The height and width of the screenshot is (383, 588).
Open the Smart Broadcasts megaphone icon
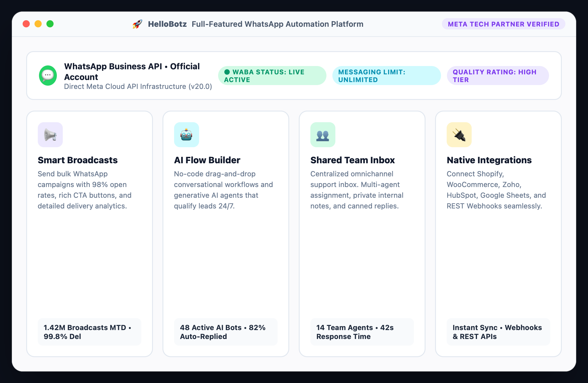tap(50, 135)
